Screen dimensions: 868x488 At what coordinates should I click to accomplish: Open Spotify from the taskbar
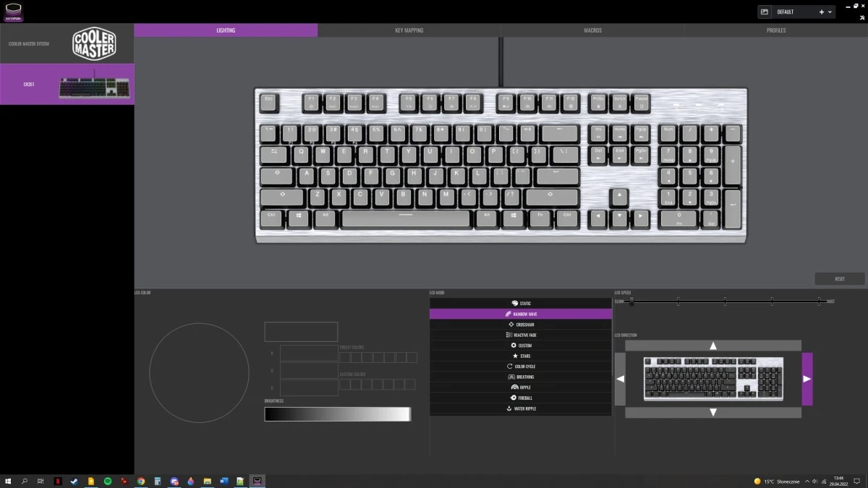108,481
